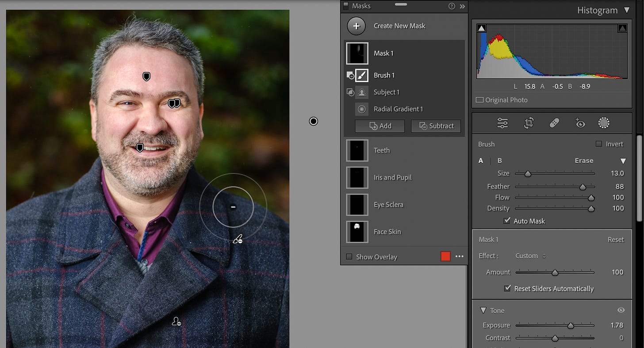Click the Density slider handle
Viewport: 644px width, 348px height.
pos(591,209)
